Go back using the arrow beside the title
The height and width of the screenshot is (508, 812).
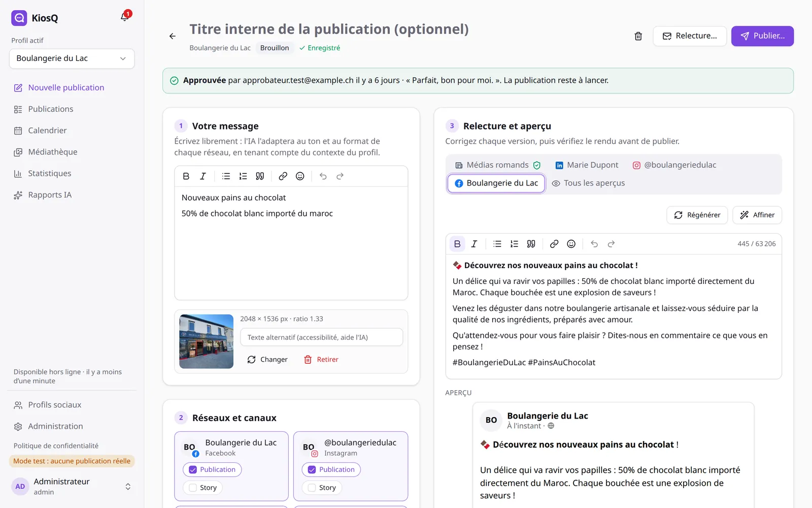[x=173, y=36]
